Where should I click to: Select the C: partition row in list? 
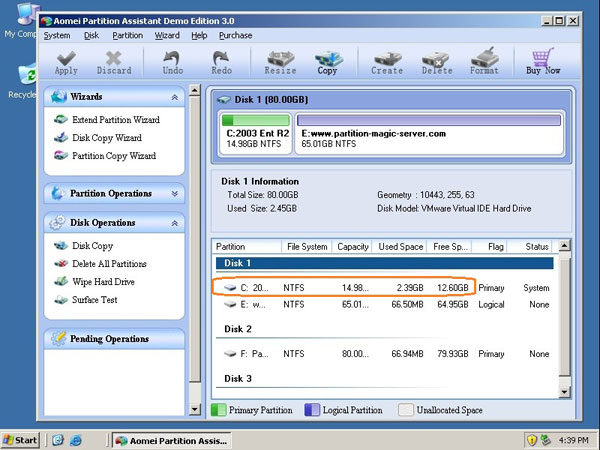click(340, 287)
